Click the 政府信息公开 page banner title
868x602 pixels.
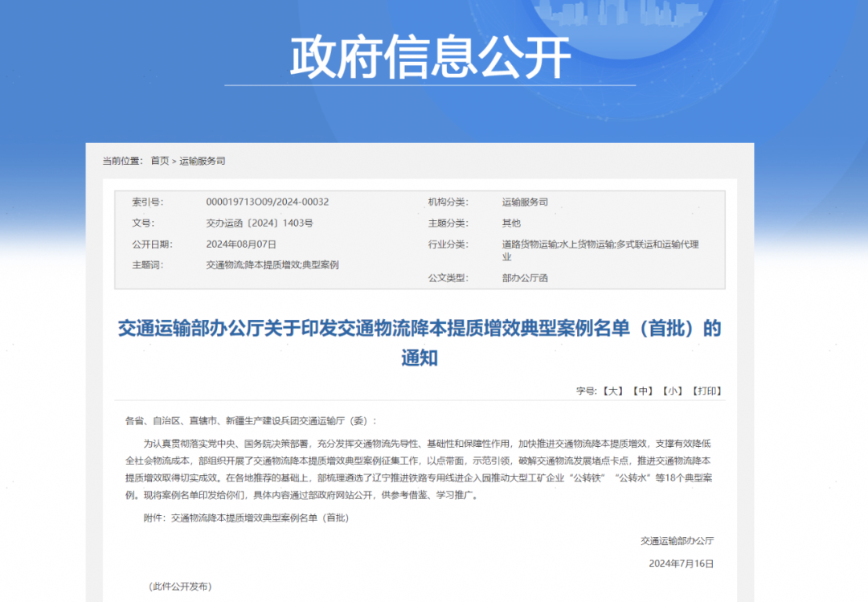pos(430,57)
